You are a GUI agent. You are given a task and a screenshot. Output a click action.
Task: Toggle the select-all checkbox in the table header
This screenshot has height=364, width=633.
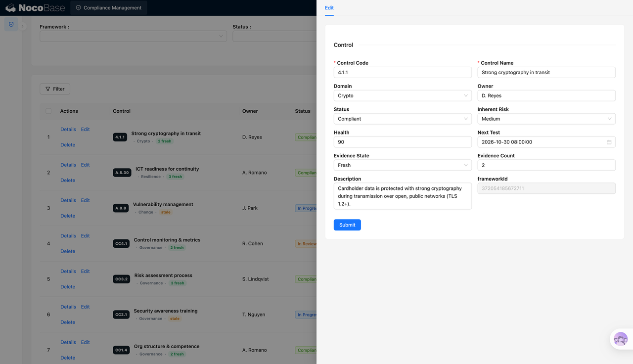(48, 111)
